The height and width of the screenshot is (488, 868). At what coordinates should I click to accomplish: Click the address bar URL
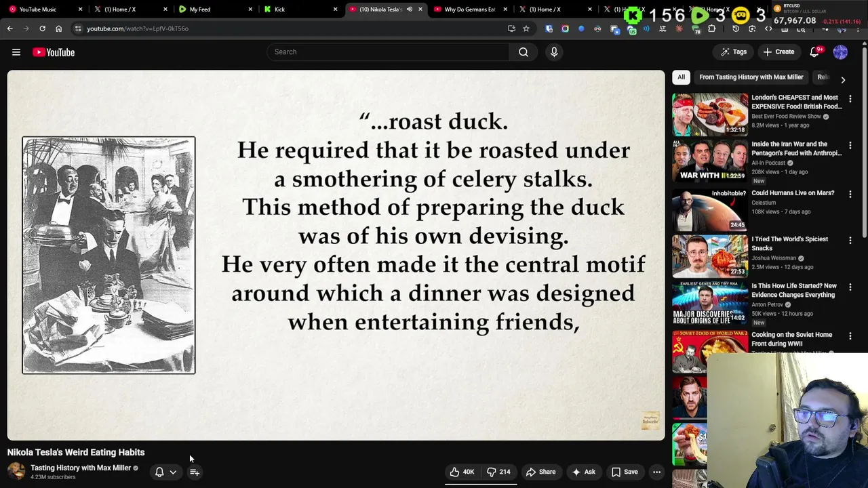(x=138, y=28)
